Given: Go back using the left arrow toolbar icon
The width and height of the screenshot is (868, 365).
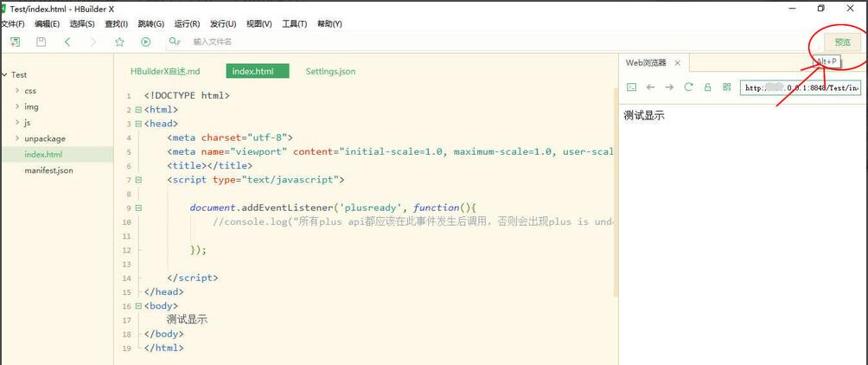Looking at the screenshot, I should pos(67,42).
